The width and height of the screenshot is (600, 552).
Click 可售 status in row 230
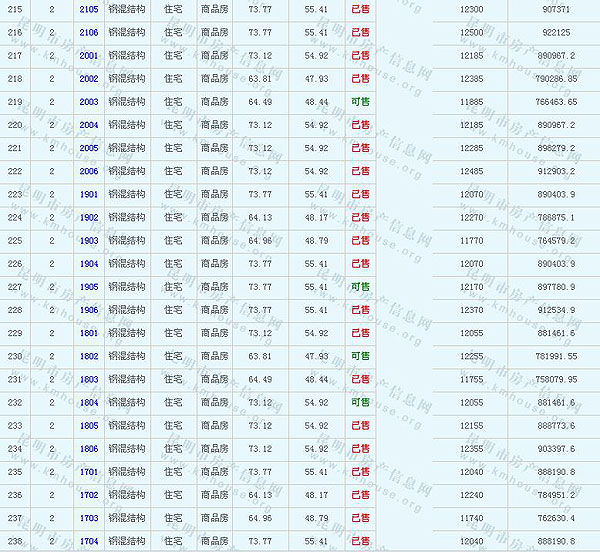[360, 356]
